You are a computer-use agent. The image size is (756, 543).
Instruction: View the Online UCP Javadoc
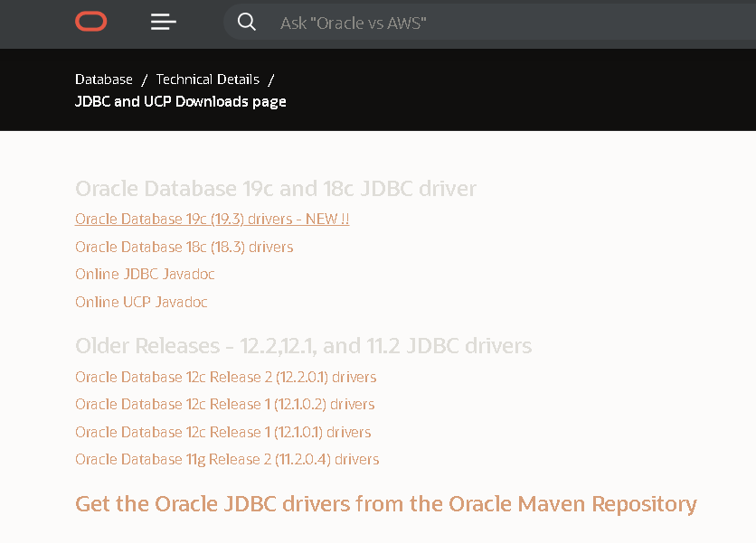coord(141,302)
